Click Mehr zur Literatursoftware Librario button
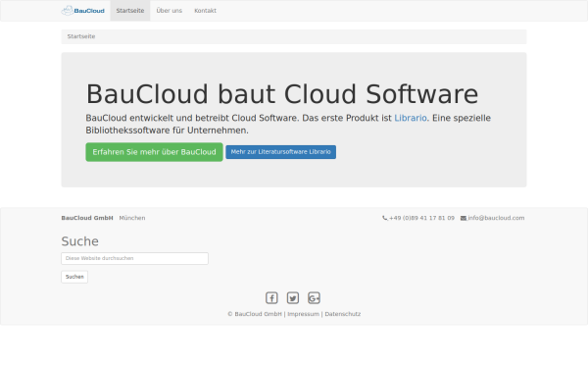 point(281,152)
